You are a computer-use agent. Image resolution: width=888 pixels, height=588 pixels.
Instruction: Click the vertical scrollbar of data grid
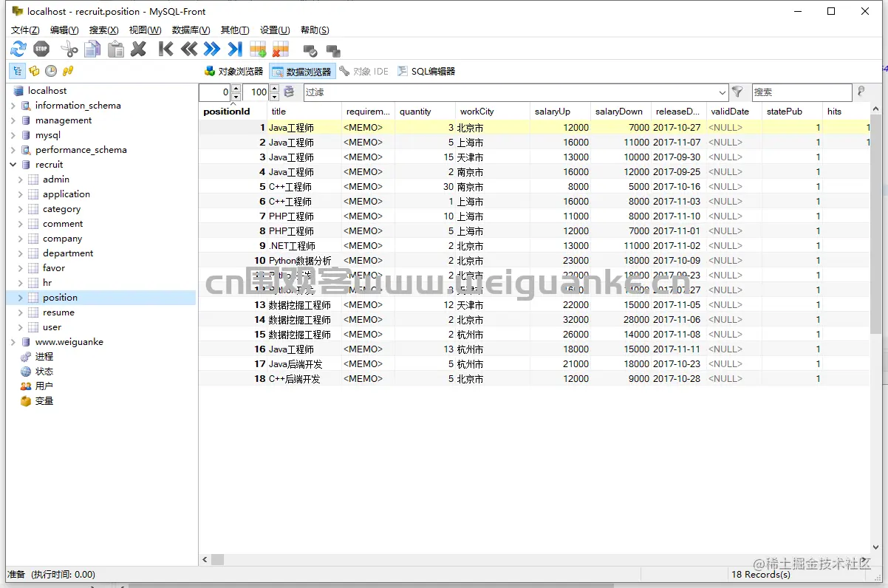(x=875, y=223)
